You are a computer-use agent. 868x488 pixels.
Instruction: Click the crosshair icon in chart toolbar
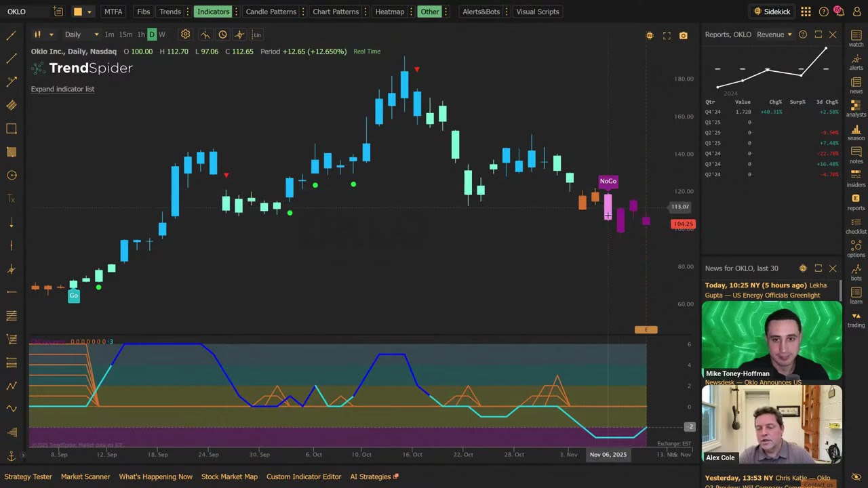tap(239, 35)
